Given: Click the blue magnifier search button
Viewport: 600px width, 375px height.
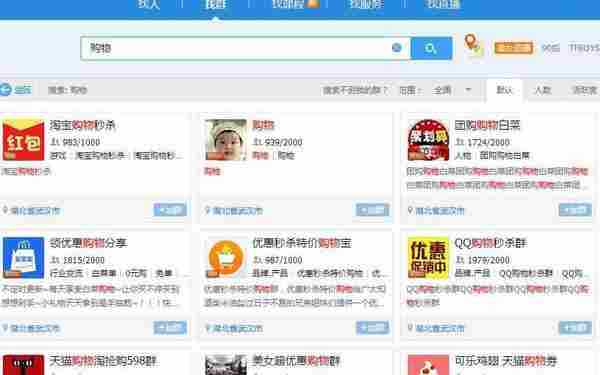Looking at the screenshot, I should [x=431, y=48].
